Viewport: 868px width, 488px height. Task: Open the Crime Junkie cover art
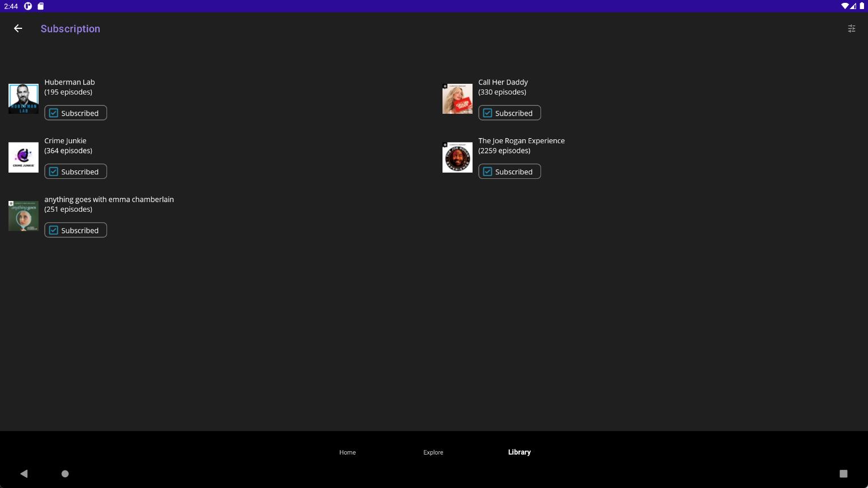pos(23,157)
